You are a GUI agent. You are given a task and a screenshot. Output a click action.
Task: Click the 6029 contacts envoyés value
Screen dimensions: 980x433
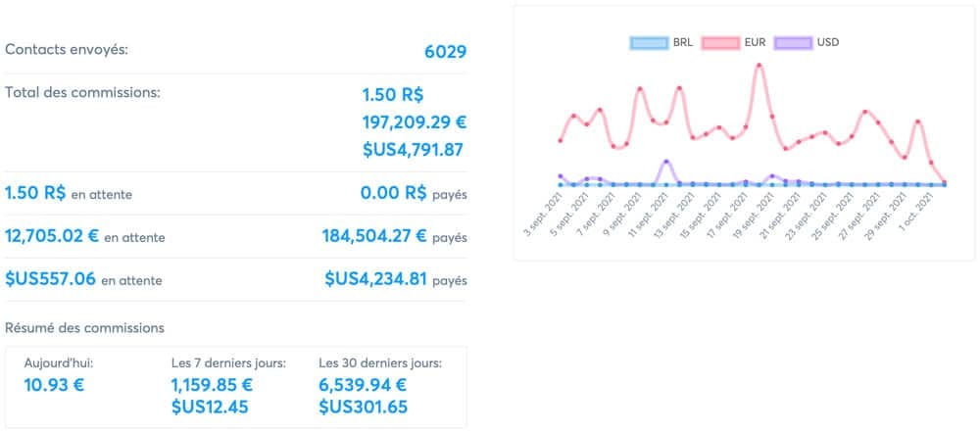pyautogui.click(x=446, y=52)
